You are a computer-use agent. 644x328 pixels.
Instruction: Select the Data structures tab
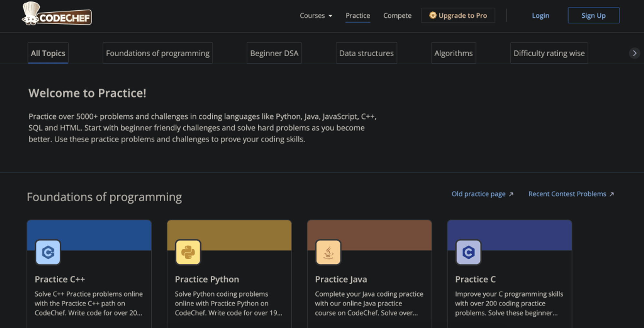366,53
